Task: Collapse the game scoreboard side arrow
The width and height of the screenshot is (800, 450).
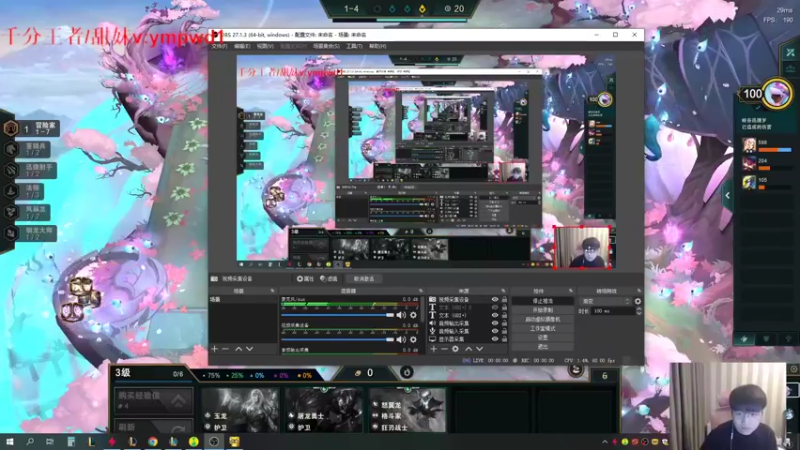Action: pos(728,195)
